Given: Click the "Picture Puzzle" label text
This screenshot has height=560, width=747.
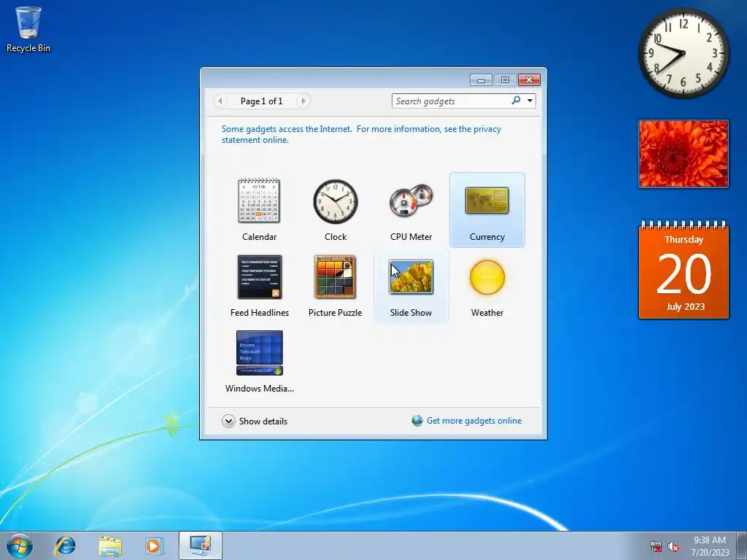Looking at the screenshot, I should click(x=335, y=312).
